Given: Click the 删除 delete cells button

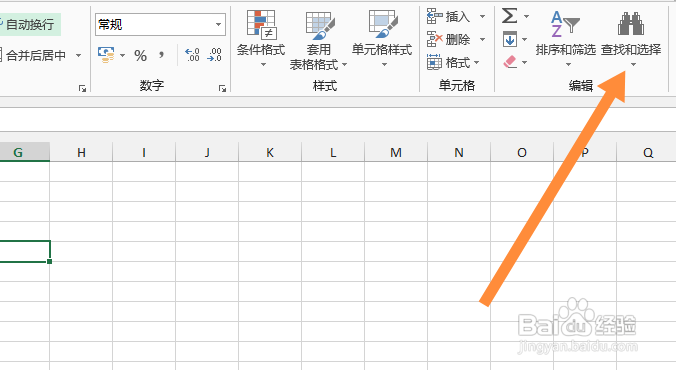Looking at the screenshot, I should (449, 40).
